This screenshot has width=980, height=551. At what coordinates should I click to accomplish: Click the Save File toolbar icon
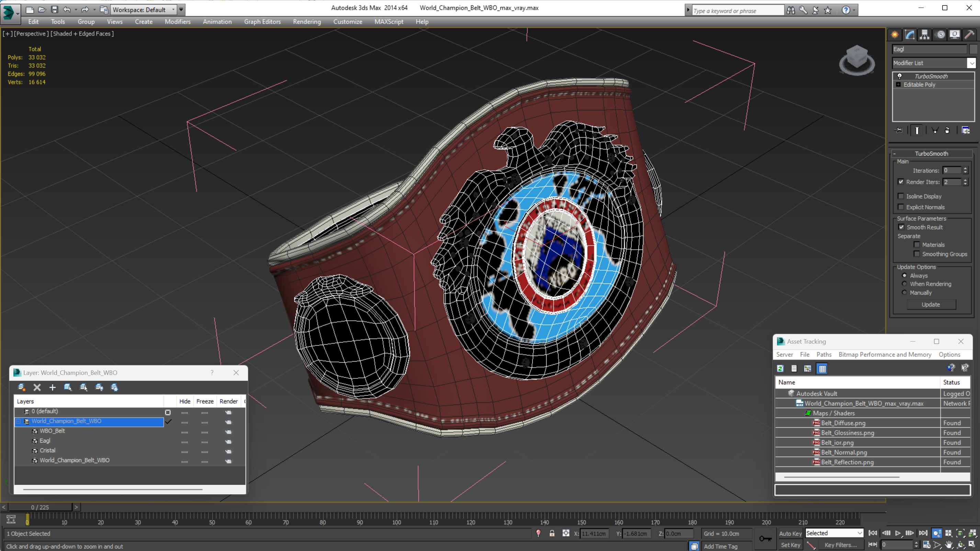coord(54,10)
